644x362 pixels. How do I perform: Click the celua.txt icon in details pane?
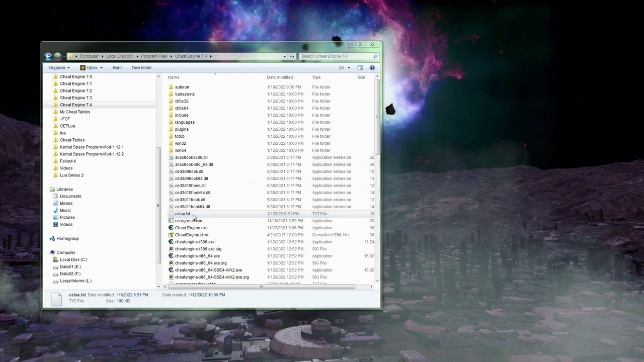56,298
